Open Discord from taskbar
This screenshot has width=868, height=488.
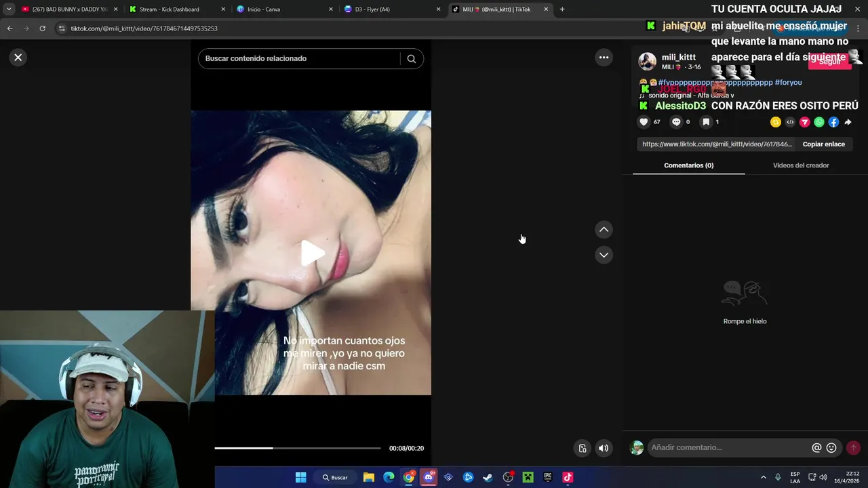coord(429,477)
